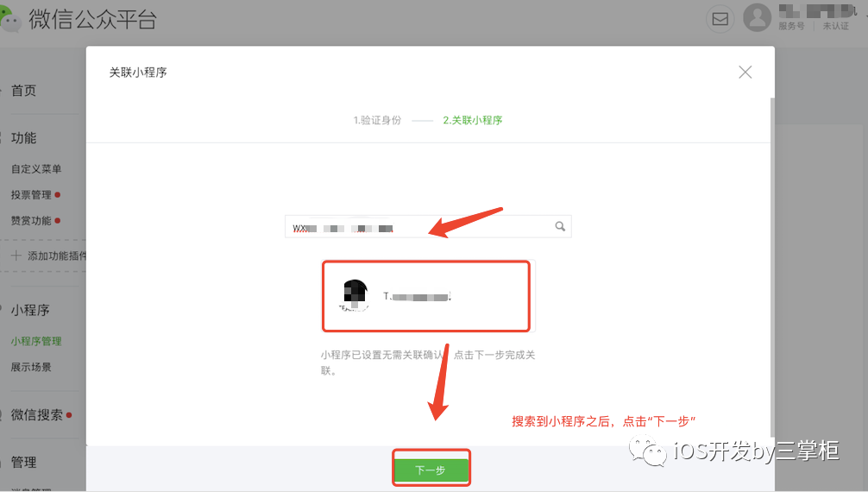Close the 关联小程序 dialog
This screenshot has height=492, width=868.
[x=745, y=72]
